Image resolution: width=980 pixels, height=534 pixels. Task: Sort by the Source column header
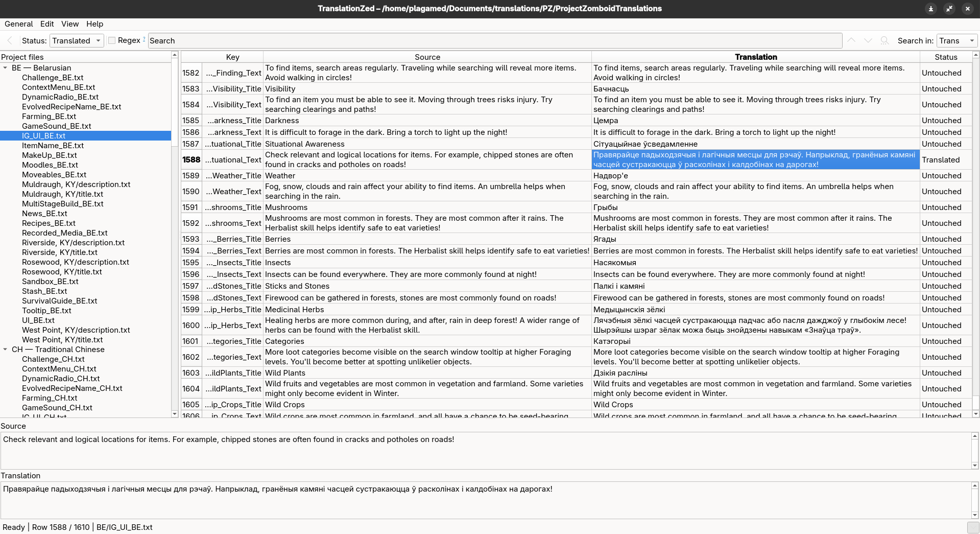427,57
